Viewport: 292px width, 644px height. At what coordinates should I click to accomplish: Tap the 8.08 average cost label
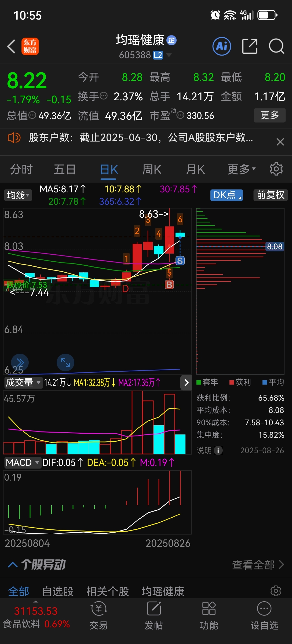(275, 246)
